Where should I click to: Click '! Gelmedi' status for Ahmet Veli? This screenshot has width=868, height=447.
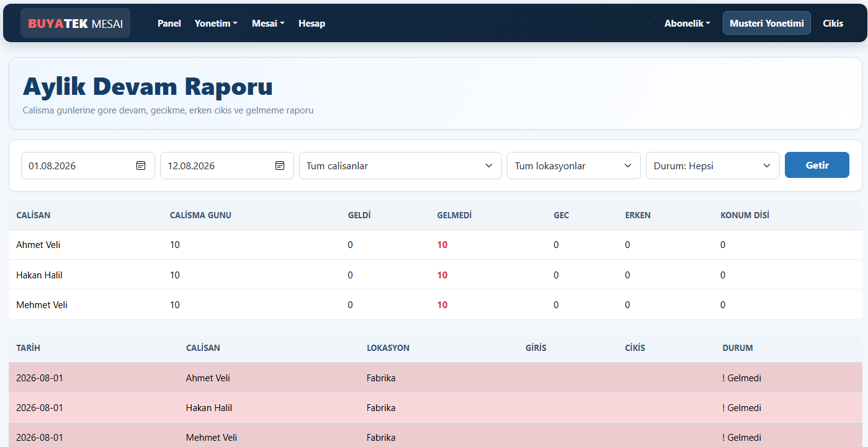point(741,378)
